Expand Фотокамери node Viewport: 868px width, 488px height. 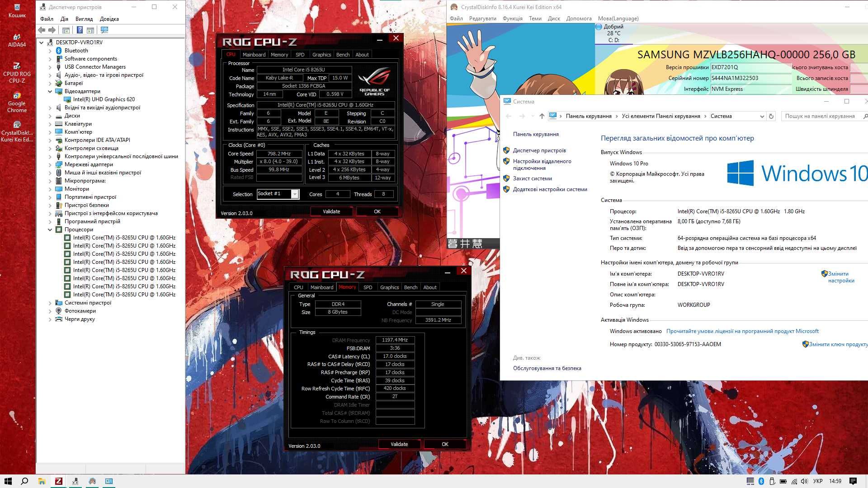point(50,311)
